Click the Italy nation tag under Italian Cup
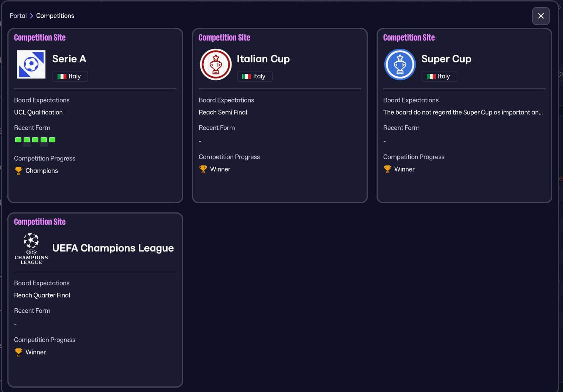This screenshot has height=392, width=563. (255, 76)
